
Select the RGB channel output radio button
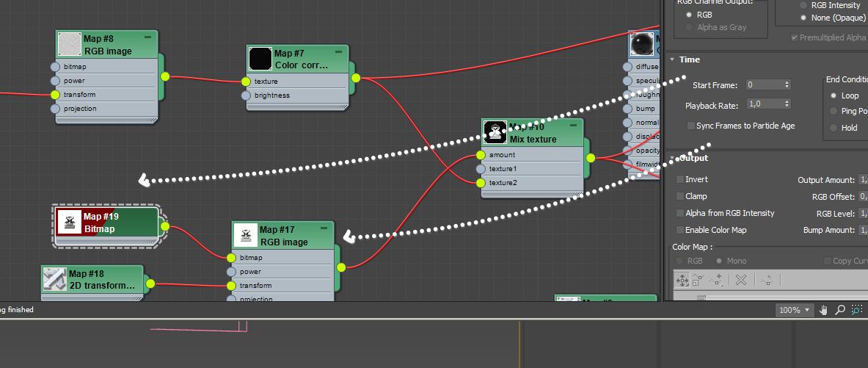tap(689, 15)
